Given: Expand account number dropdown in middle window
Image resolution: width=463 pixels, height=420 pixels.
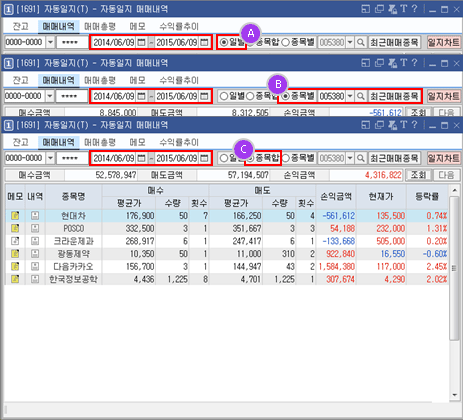Looking at the screenshot, I should coord(50,96).
